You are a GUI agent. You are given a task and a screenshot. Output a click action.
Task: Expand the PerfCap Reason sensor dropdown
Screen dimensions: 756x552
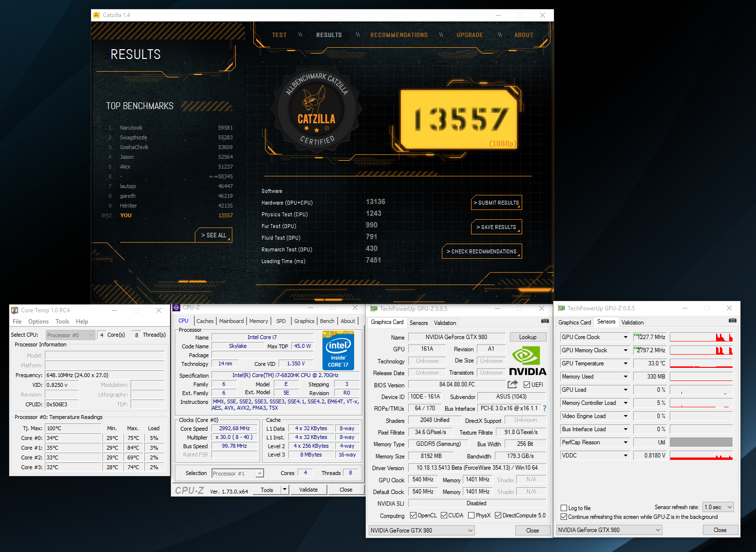click(626, 442)
